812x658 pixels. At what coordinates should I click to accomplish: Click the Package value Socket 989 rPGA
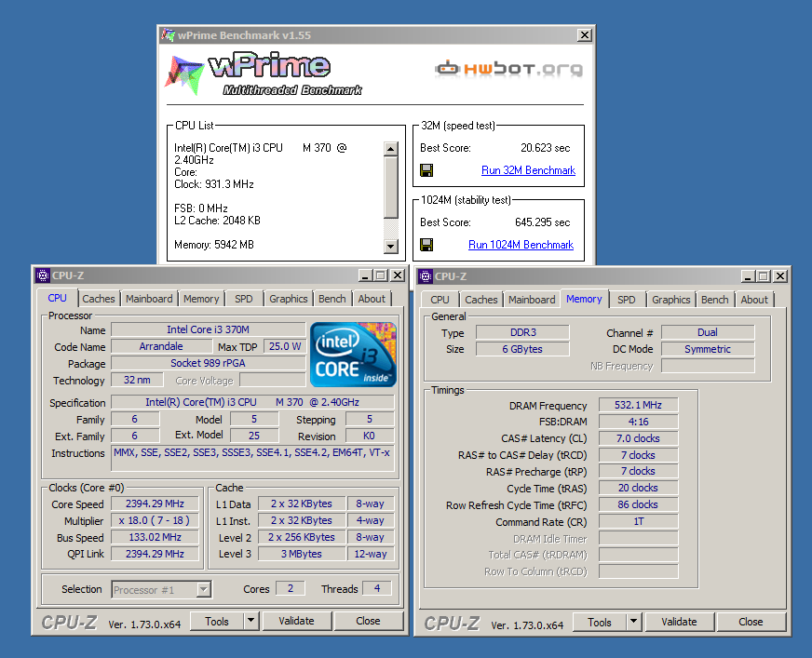(x=209, y=363)
